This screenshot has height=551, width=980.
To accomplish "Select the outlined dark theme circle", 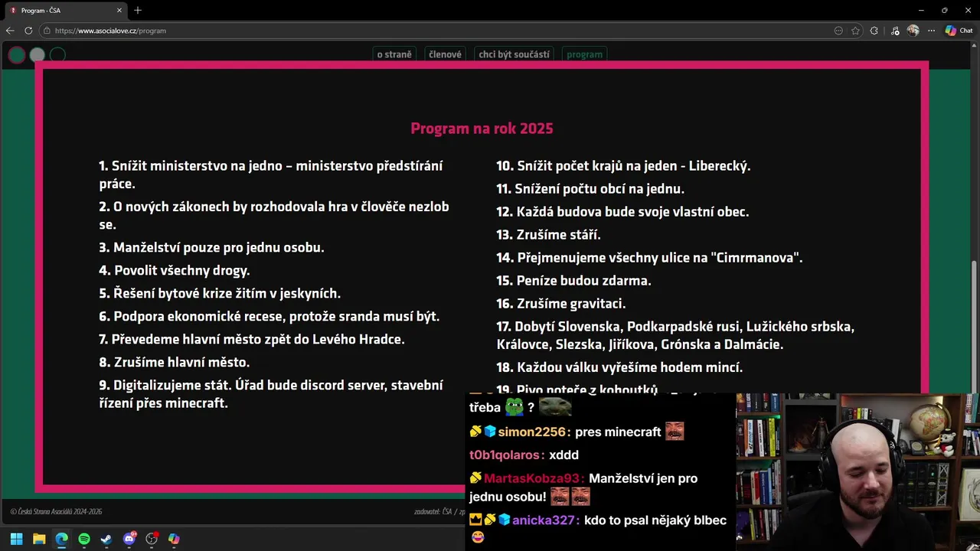I will coord(57,55).
